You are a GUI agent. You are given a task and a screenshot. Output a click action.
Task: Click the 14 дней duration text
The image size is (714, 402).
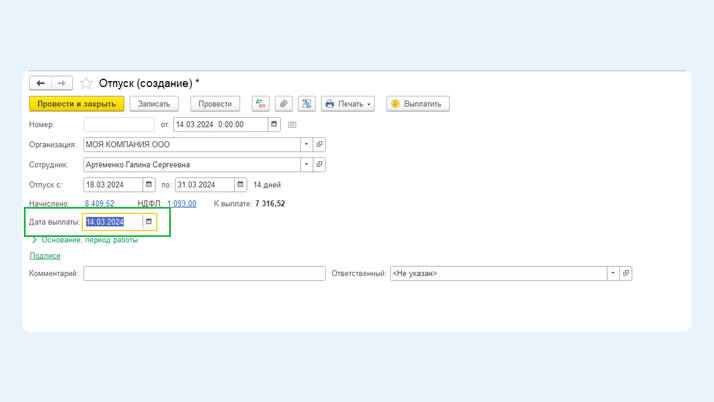click(267, 185)
